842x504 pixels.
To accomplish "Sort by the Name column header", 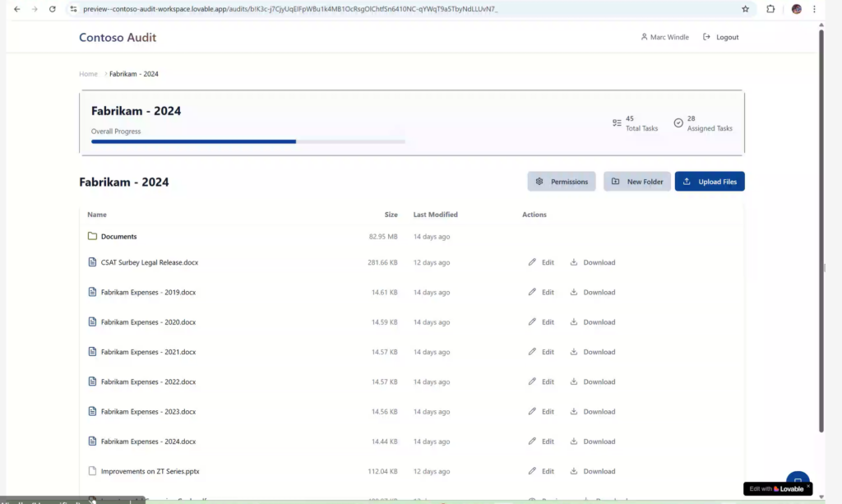I will pos(97,214).
